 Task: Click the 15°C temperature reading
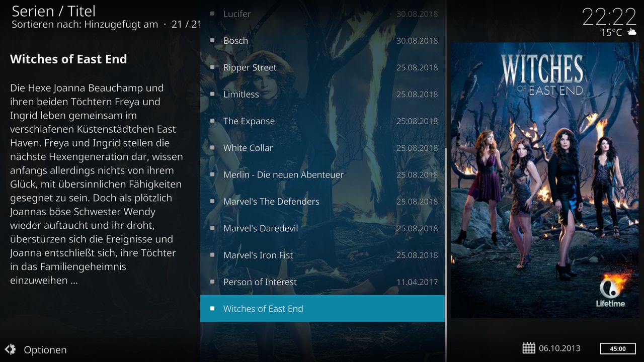[611, 33]
